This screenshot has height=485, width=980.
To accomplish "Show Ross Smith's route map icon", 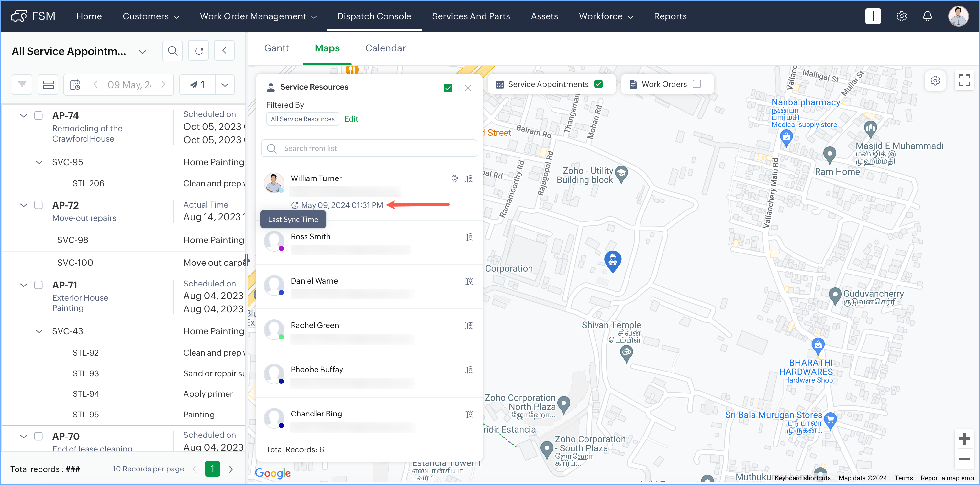I will pyautogui.click(x=469, y=237).
